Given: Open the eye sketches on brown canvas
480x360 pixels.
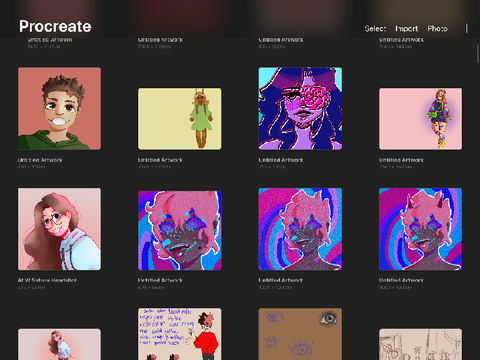Looking at the screenshot, I should point(300,334).
